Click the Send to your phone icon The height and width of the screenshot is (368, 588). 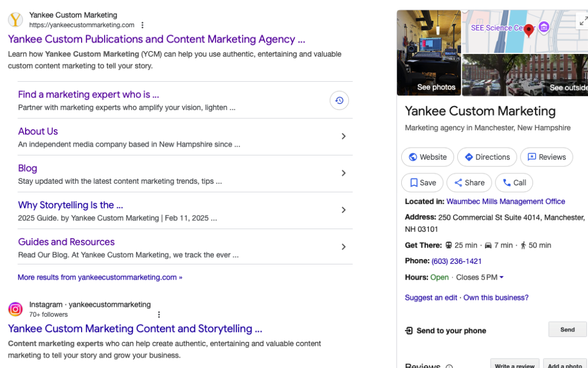point(409,330)
